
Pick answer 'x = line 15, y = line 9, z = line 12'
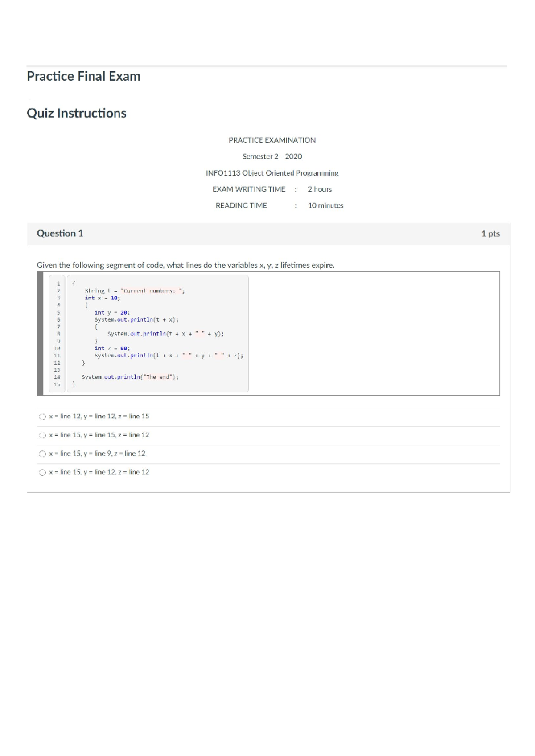42,454
